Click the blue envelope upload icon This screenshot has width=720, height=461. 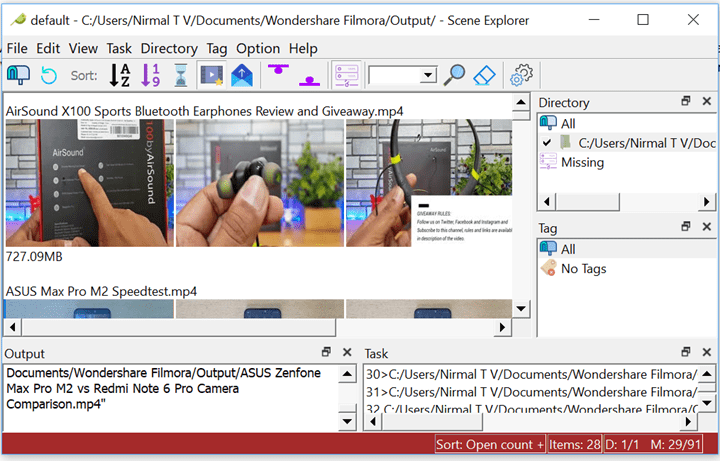pyautogui.click(x=242, y=75)
